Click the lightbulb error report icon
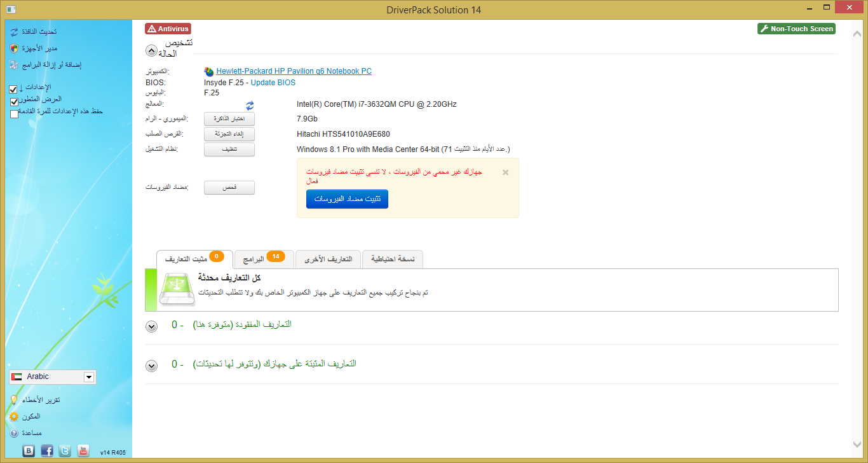This screenshot has height=463, width=868. [14, 400]
